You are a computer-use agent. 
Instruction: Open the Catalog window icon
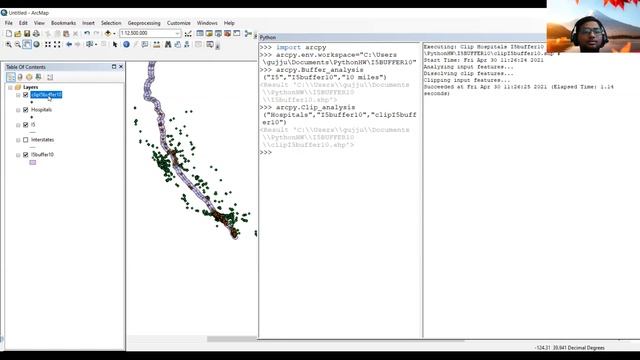(x=209, y=33)
